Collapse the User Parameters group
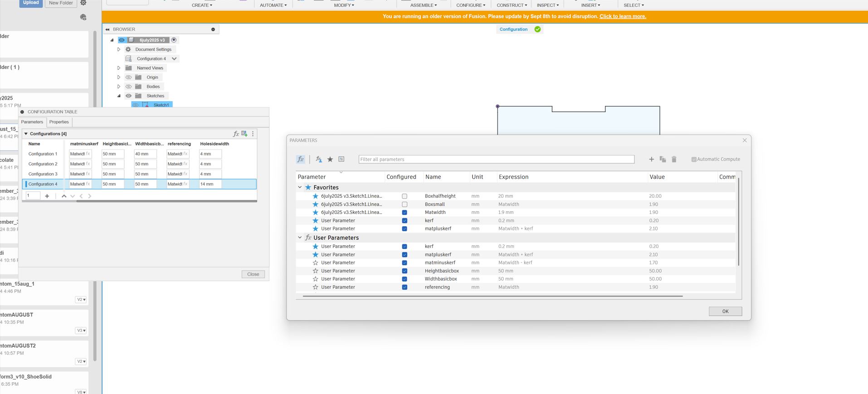 pyautogui.click(x=300, y=238)
